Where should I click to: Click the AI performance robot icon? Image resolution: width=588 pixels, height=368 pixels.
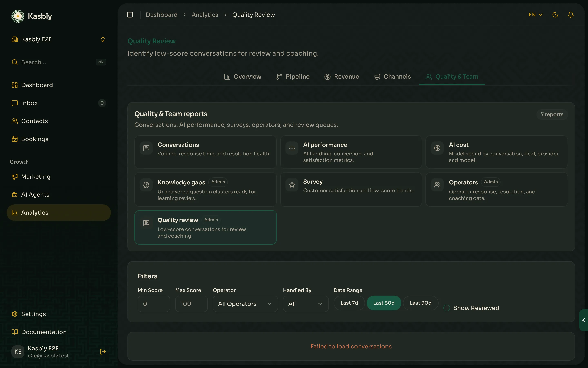292,148
